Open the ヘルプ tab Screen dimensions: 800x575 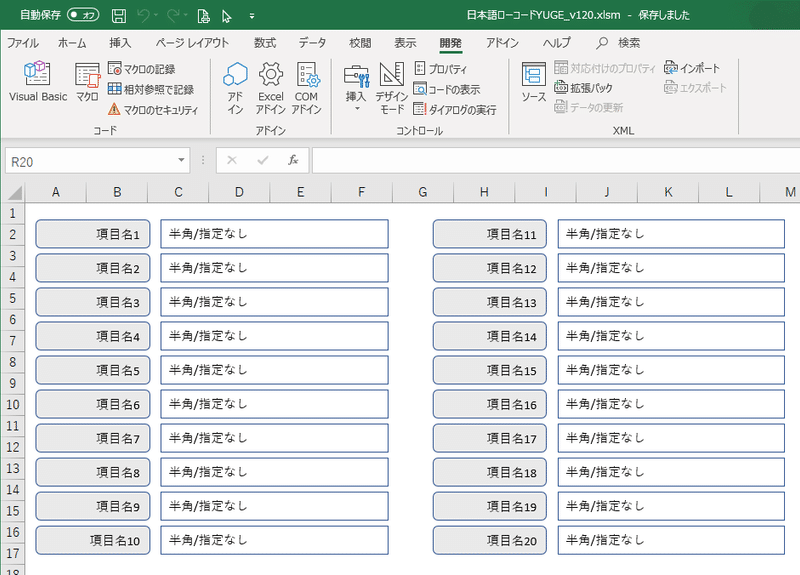(557, 43)
